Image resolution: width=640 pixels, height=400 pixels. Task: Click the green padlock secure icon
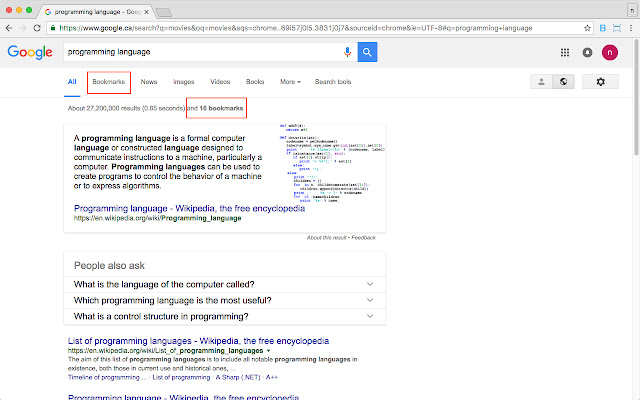pos(53,28)
